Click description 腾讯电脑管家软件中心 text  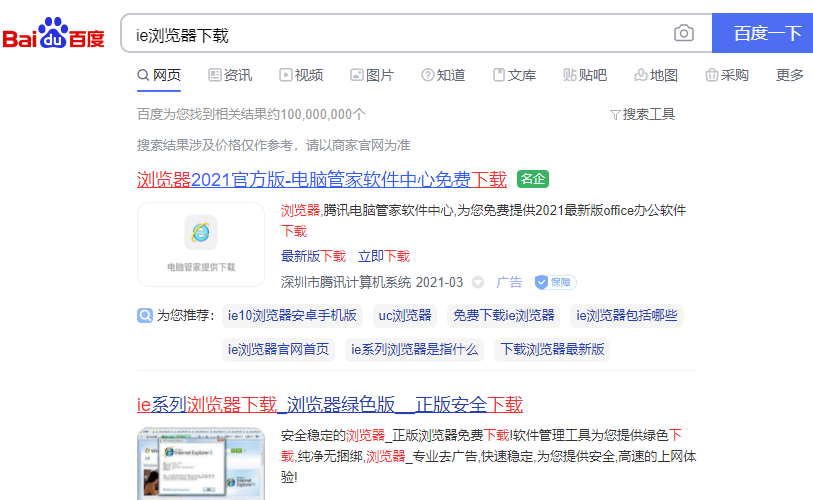click(x=388, y=211)
